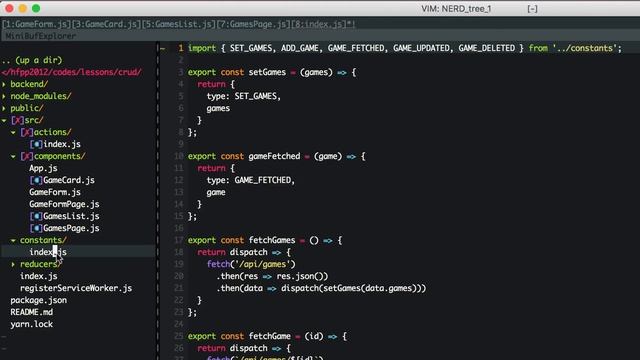Open src-level index.js below reducers/

click(x=38, y=276)
